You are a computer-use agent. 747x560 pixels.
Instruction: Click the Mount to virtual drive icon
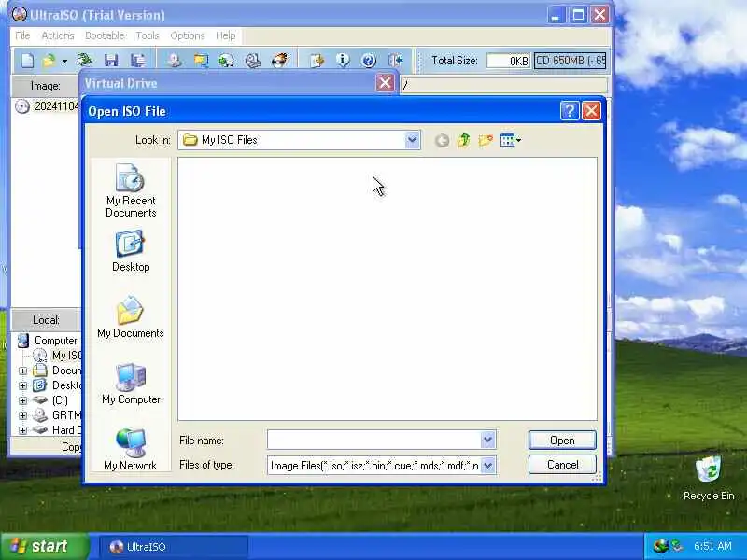tap(252, 61)
